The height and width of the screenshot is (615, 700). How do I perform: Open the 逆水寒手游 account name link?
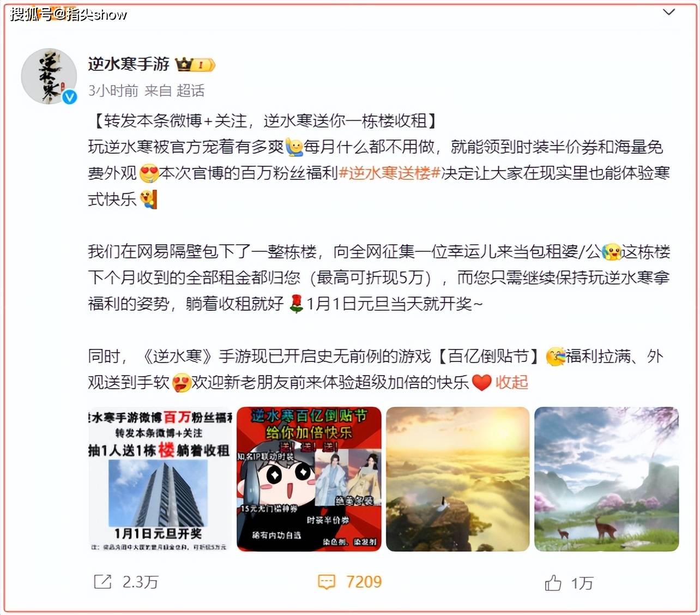point(129,64)
